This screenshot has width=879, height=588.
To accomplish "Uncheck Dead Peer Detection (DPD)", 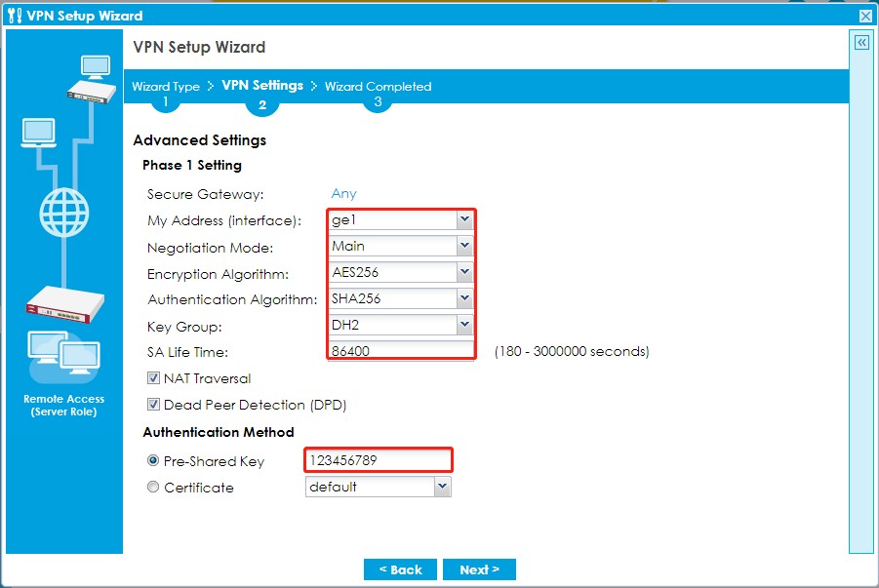I will (152, 405).
